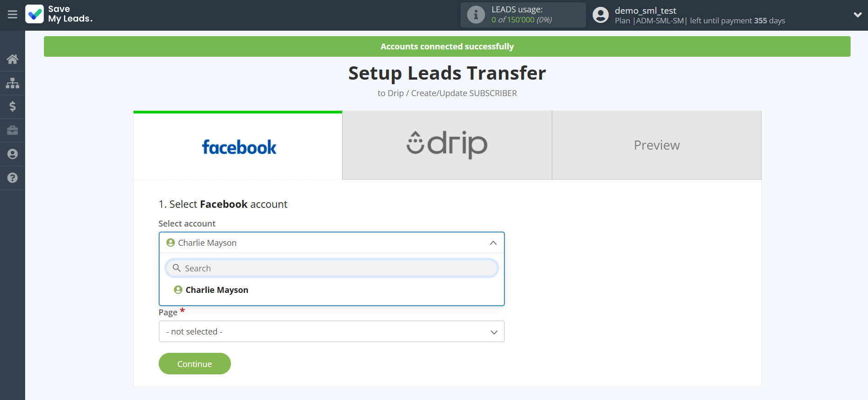The image size is (868, 400).
Task: Open the briefcase sidebar icon
Action: [12, 130]
